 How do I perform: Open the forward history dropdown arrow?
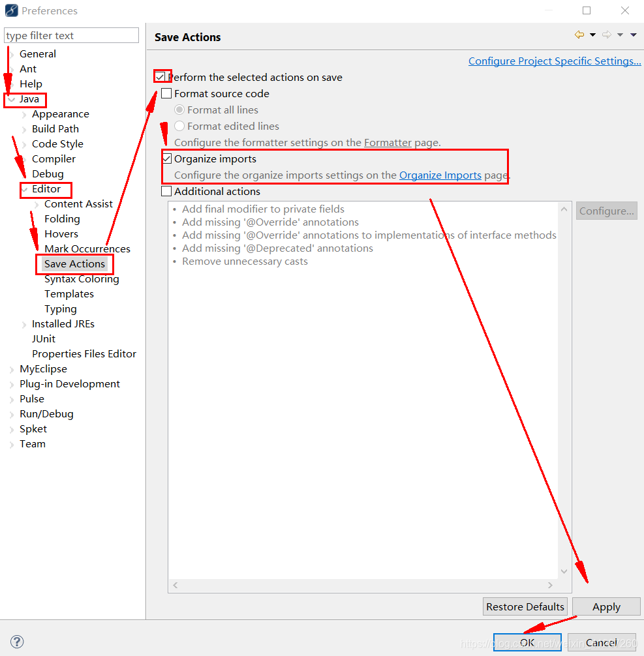620,35
